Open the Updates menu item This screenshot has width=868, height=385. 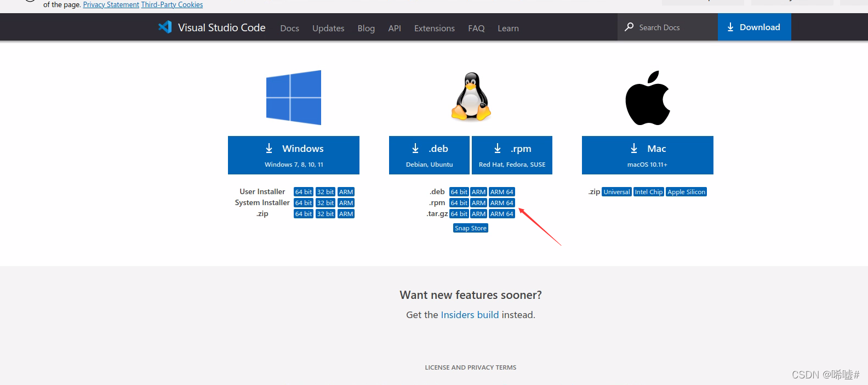pos(328,28)
